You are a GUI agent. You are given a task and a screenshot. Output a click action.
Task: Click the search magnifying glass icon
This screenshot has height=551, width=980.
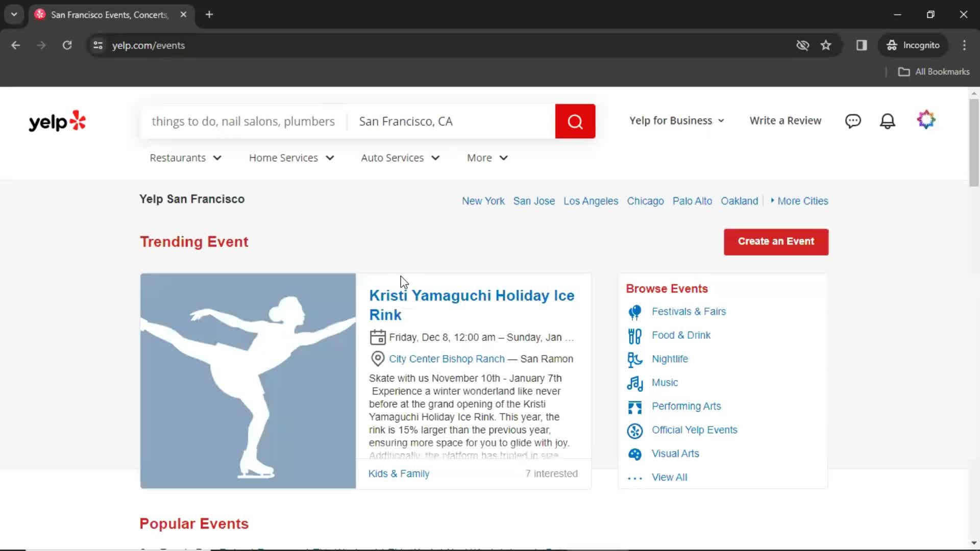575,121
